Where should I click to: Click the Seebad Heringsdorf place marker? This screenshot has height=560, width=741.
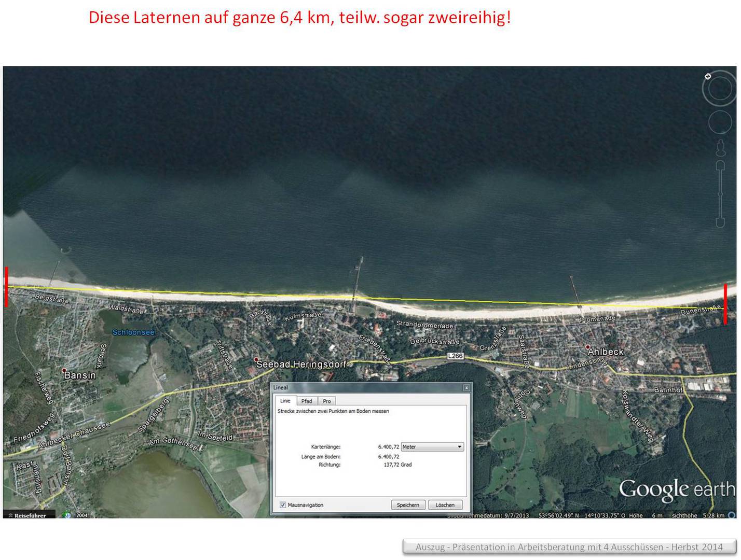click(256, 359)
